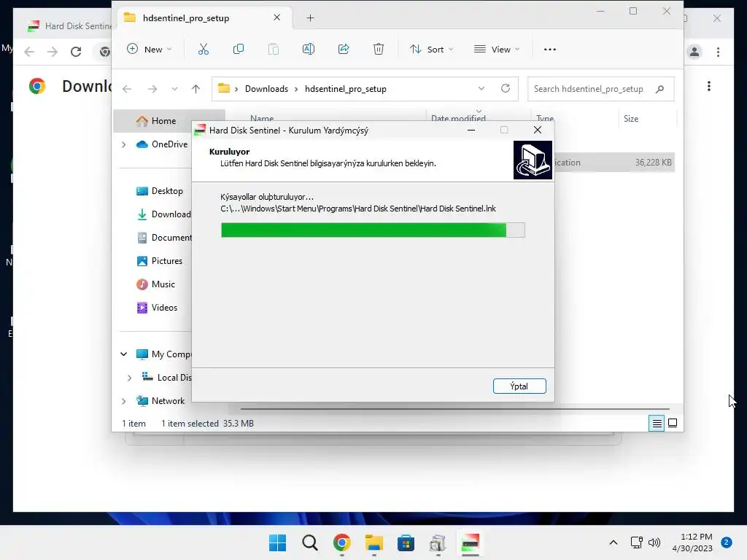The width and height of the screenshot is (747, 560).
Task: Open taskbar Search
Action: pyautogui.click(x=309, y=542)
